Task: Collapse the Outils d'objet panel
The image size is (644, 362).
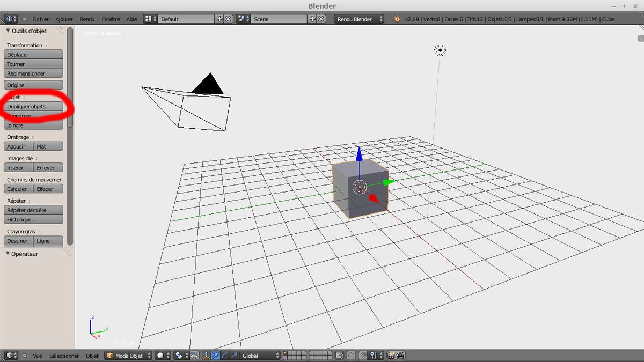Action: [8, 31]
